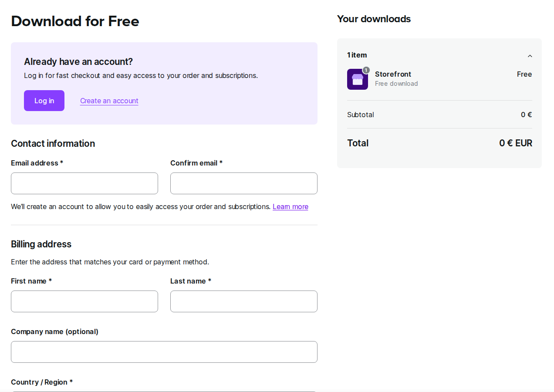Image resolution: width=554 pixels, height=392 pixels.
Task: Click the '1 item' summary header
Action: pyautogui.click(x=357, y=55)
